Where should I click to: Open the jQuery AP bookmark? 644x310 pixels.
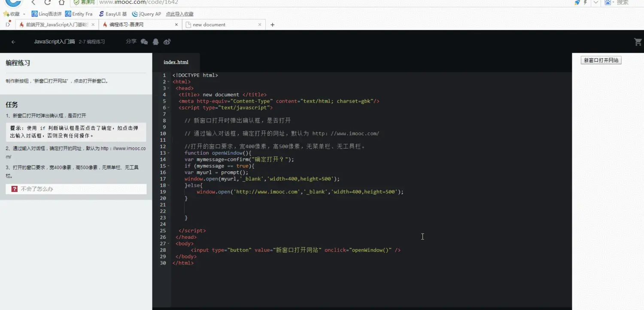[146, 14]
